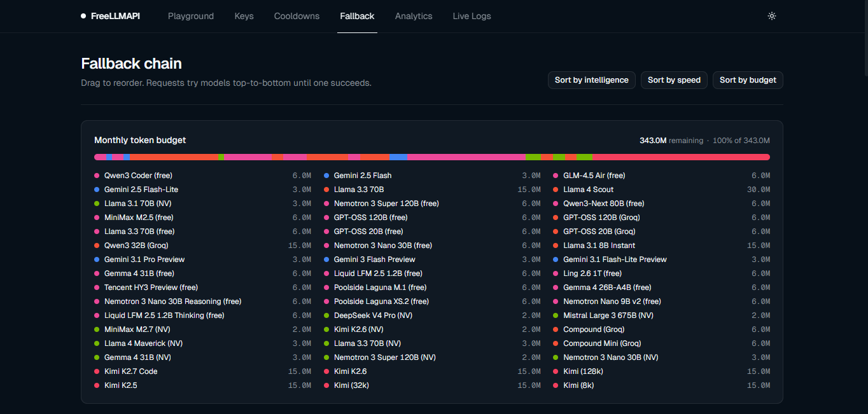Select the Compound (Groq) entry
This screenshot has height=414, width=868.
(594, 329)
